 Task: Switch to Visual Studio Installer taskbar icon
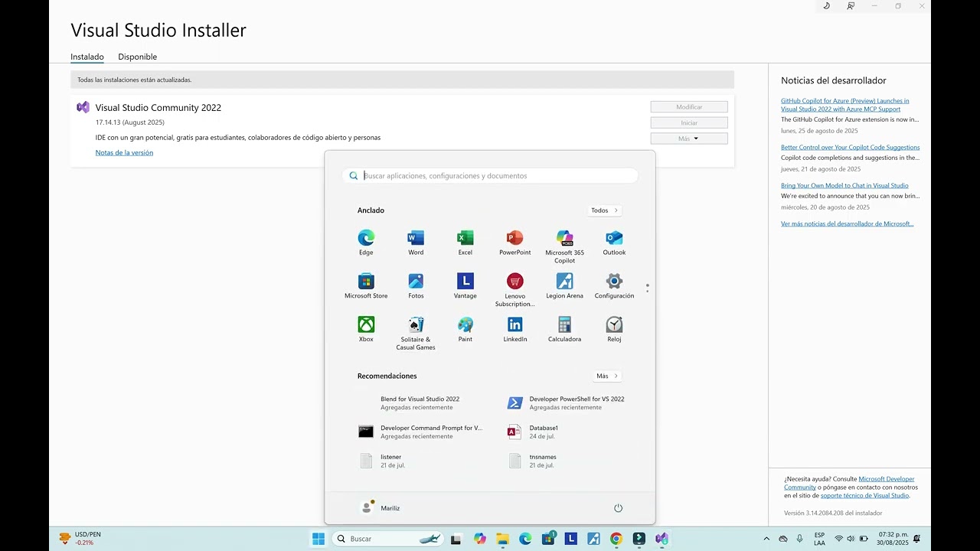(x=661, y=539)
